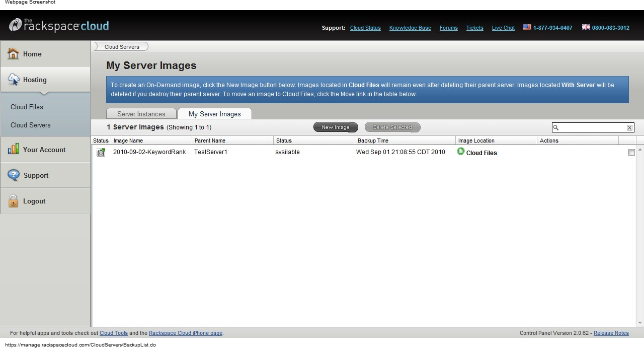Click the 'available' status cell
The image size is (644, 348).
287,152
